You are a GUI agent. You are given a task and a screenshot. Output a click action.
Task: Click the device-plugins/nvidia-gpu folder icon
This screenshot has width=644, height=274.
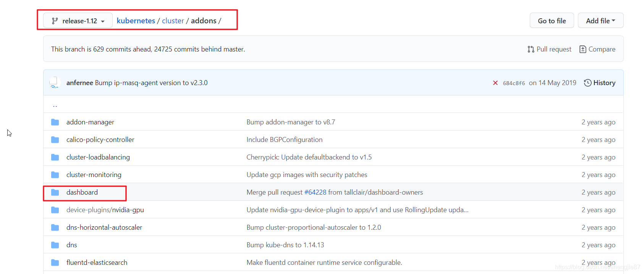[x=55, y=210]
